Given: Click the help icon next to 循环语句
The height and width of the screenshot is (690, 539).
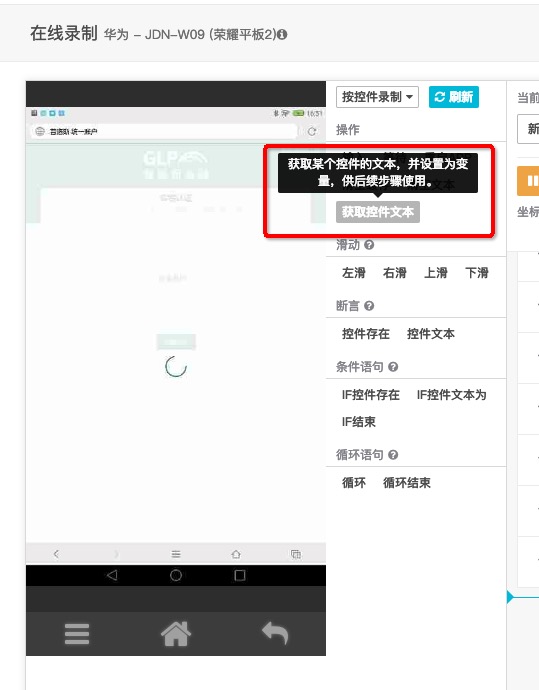Looking at the screenshot, I should tap(393, 455).
